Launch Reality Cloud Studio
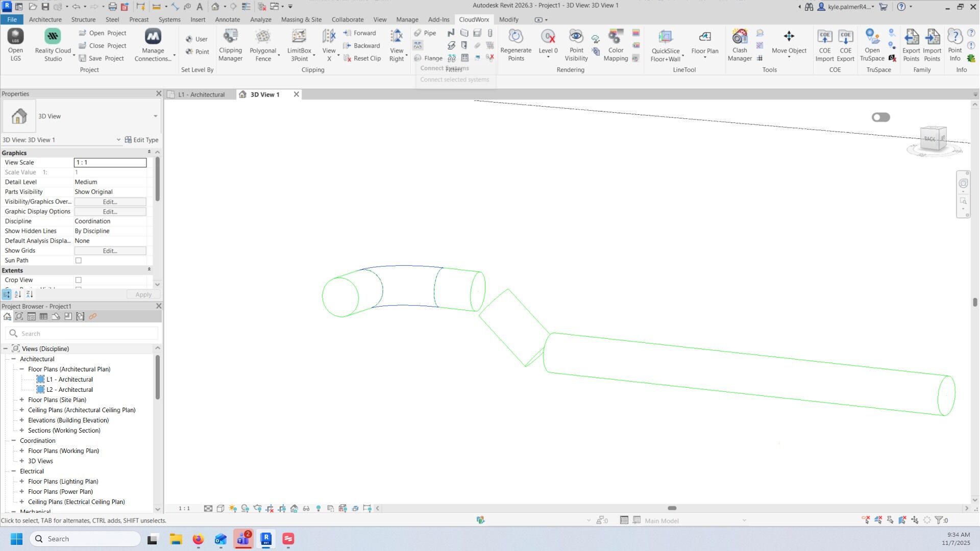Screen dimensions: 980x551 (x=53, y=44)
